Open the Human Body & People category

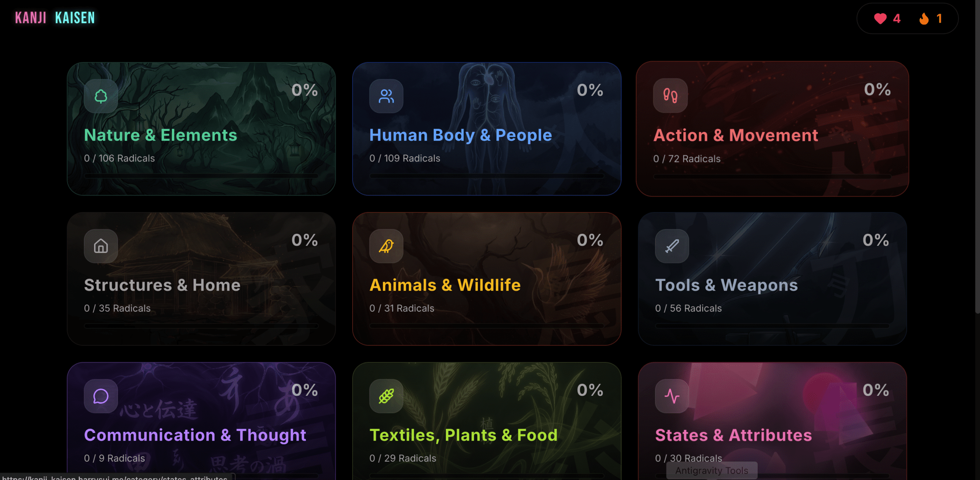(461, 135)
